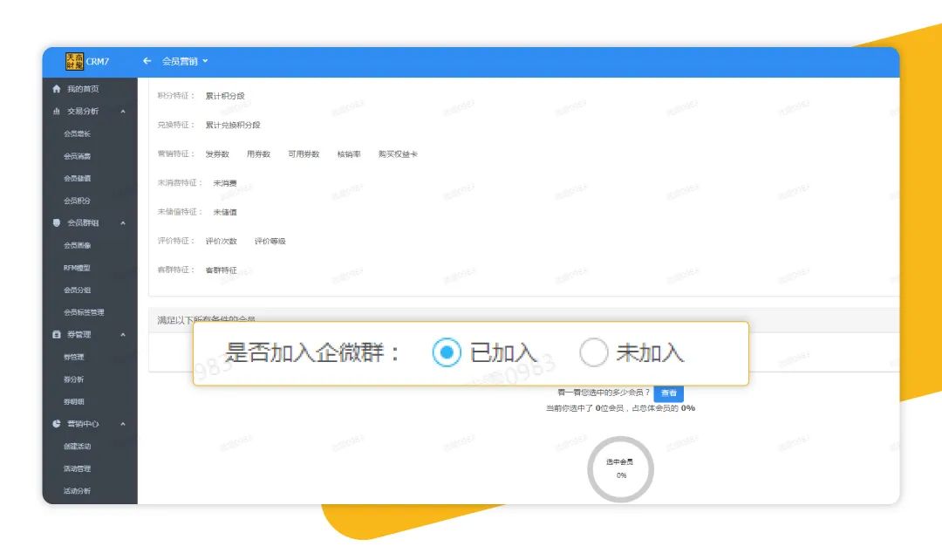Click the coupon icon beside 券管理
This screenshot has width=942, height=560.
[x=57, y=334]
